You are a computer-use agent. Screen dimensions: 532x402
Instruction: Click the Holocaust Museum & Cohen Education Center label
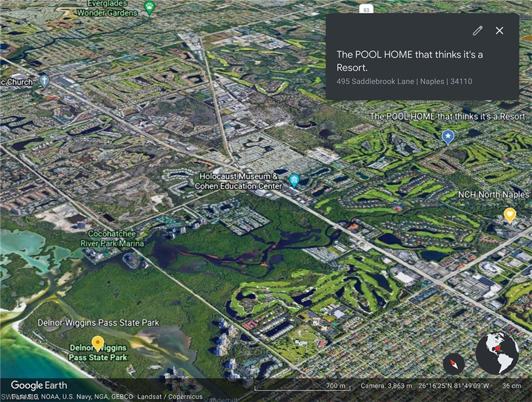pos(238,181)
